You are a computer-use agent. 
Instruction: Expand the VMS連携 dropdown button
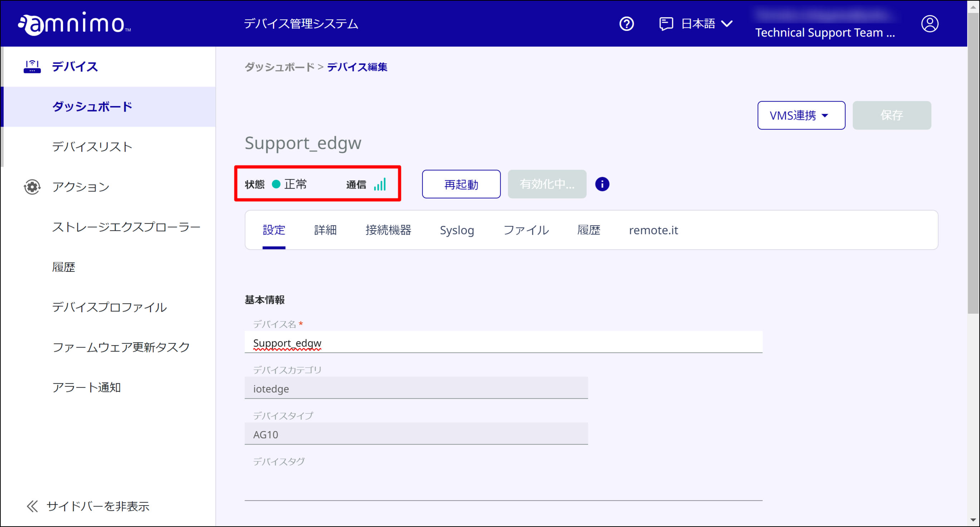(x=801, y=115)
